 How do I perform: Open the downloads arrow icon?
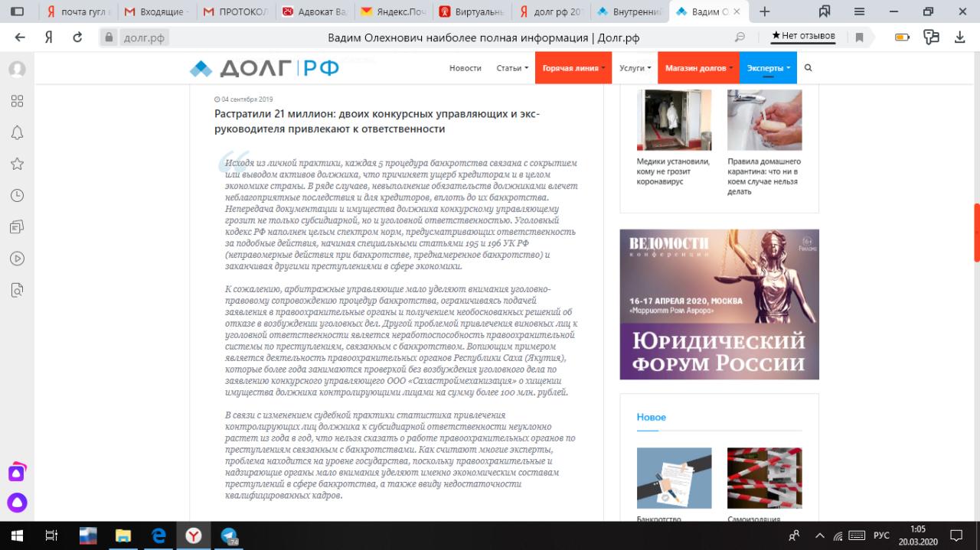pos(959,37)
